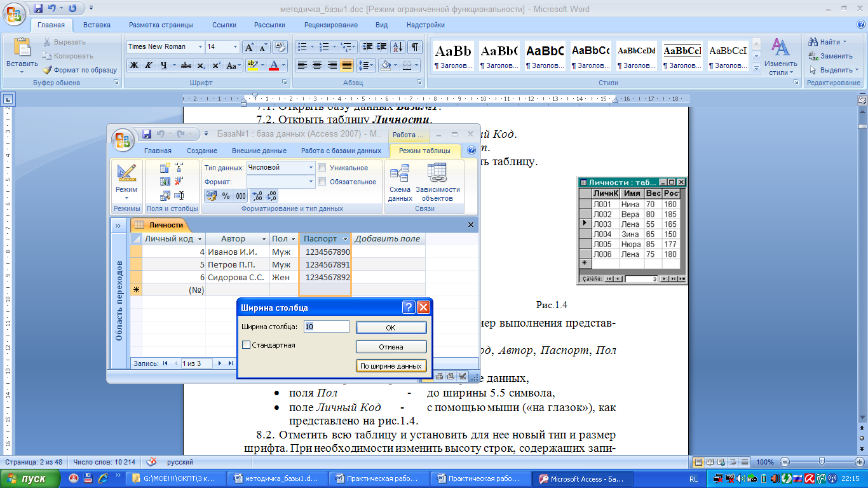
Task: Click Личности table tab in Access
Action: click(160, 225)
